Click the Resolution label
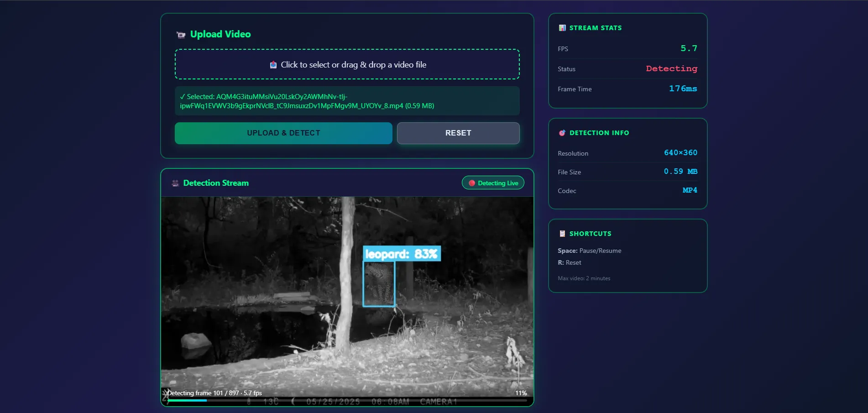Screen dimensions: 868x413 [x=573, y=154]
